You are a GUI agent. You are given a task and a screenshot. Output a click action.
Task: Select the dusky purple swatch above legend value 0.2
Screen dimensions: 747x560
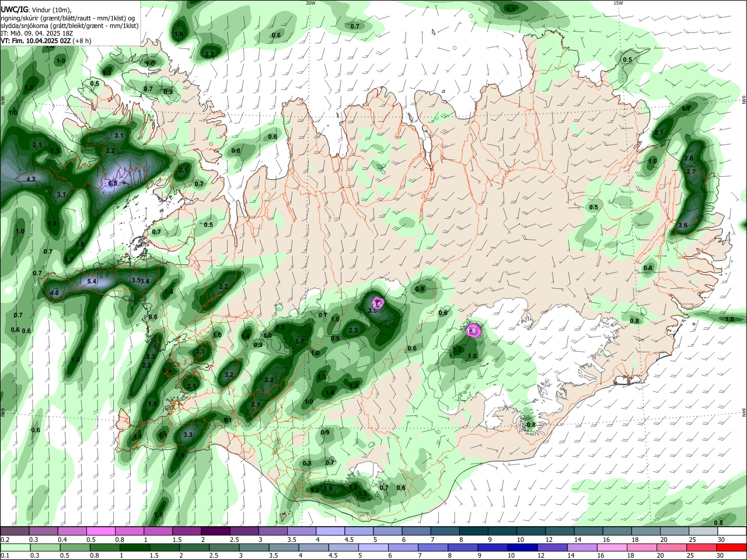click(15, 531)
